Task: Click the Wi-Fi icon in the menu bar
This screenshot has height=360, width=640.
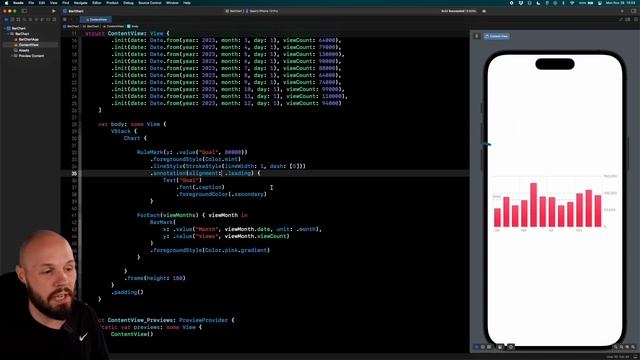Action: tap(572, 3)
